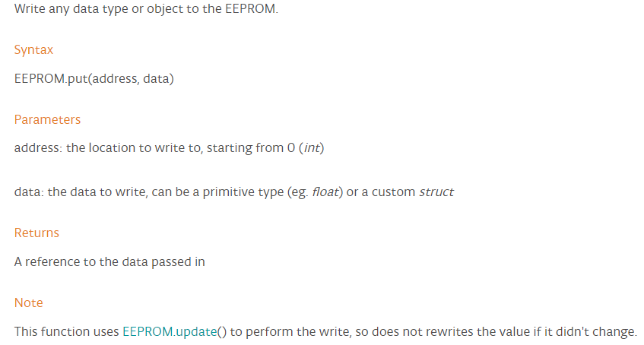
Task: Click the Parameters heading
Action: (x=47, y=119)
